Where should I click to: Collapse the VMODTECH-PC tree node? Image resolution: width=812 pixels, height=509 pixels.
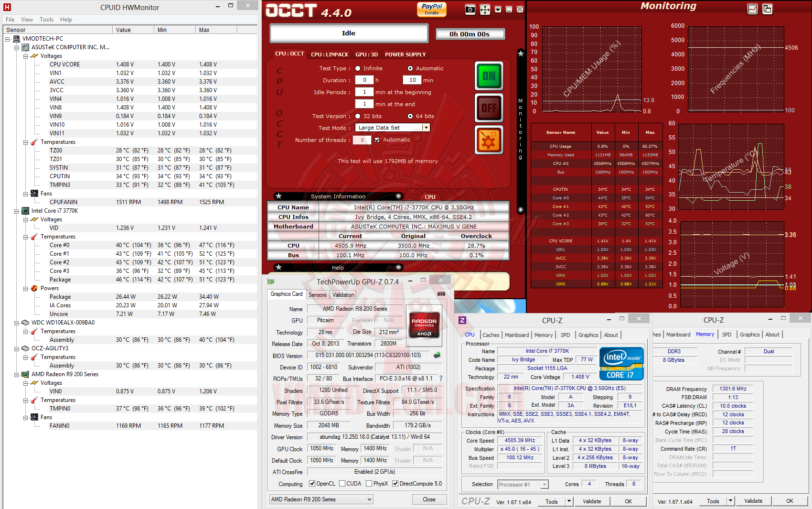[7, 39]
